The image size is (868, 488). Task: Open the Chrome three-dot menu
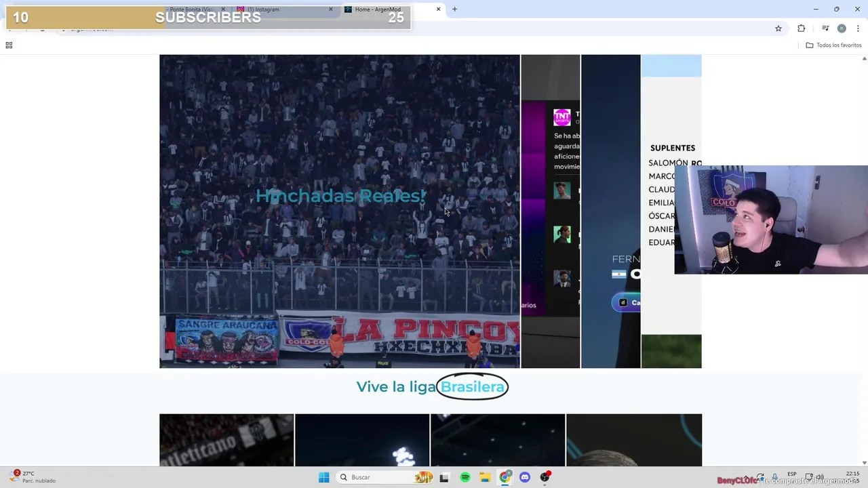[x=858, y=28]
